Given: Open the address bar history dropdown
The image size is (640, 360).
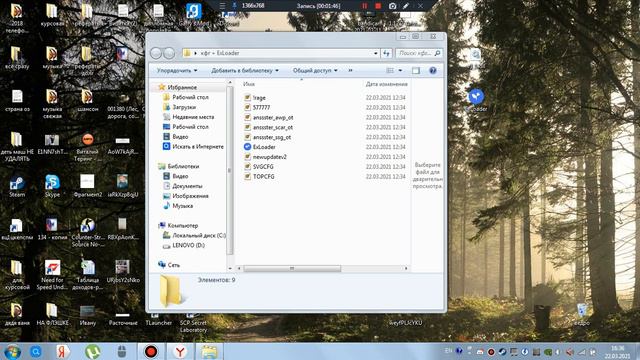Looking at the screenshot, I should pos(376,53).
